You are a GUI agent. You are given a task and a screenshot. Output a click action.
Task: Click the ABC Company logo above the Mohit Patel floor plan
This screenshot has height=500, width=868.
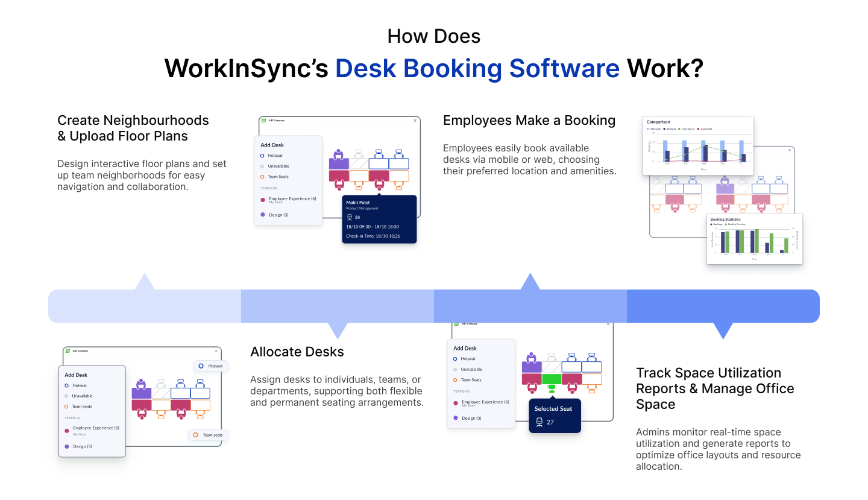(263, 121)
